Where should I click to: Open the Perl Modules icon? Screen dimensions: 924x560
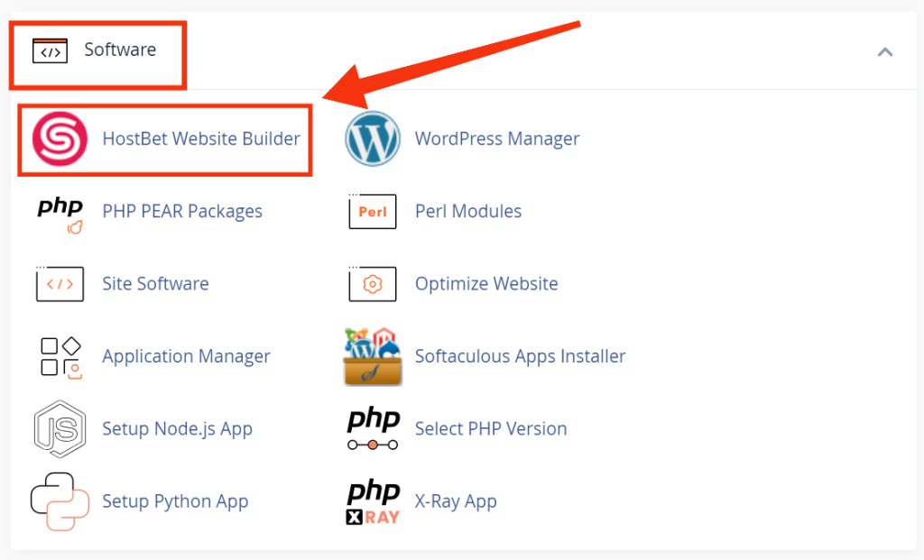[x=373, y=211]
